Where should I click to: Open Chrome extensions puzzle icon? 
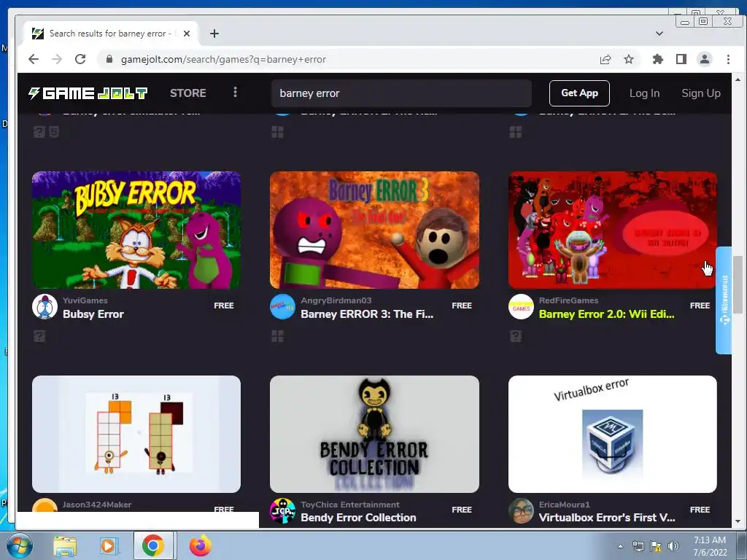pos(657,59)
